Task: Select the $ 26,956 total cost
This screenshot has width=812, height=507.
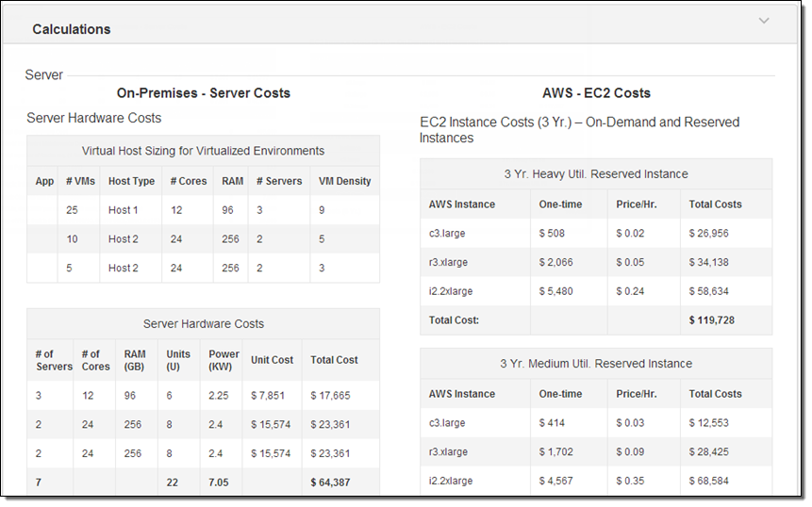Action: point(708,234)
